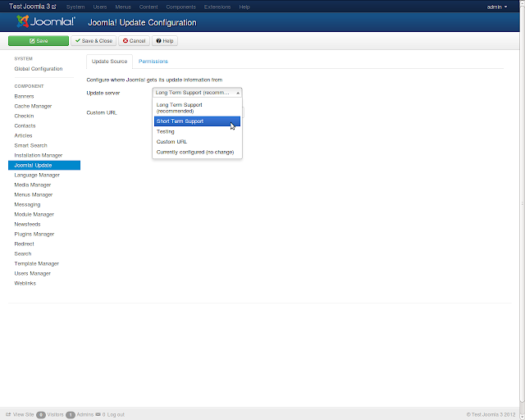Click the visitors count badge in footer

tap(41, 414)
